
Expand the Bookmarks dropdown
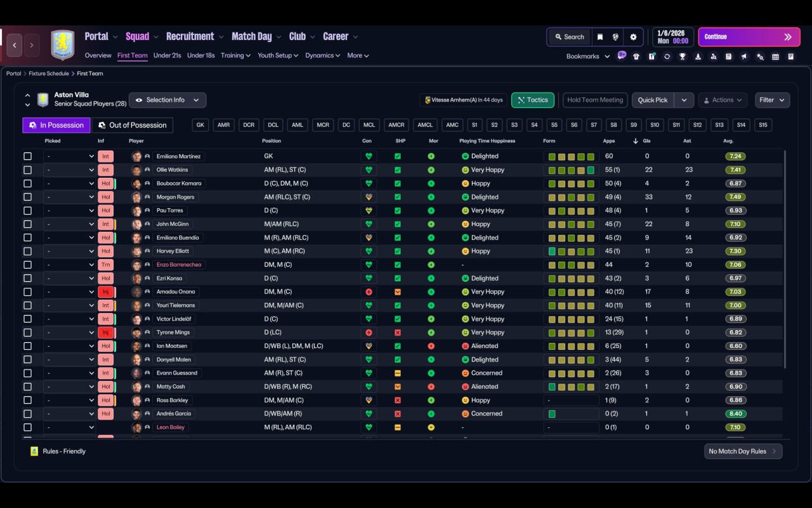pyautogui.click(x=588, y=57)
